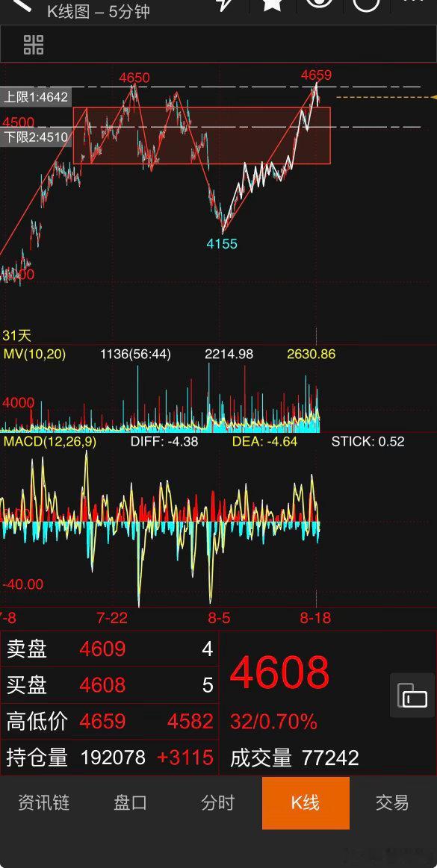Tap the floating screen-rotate icon beside 4608

[412, 696]
